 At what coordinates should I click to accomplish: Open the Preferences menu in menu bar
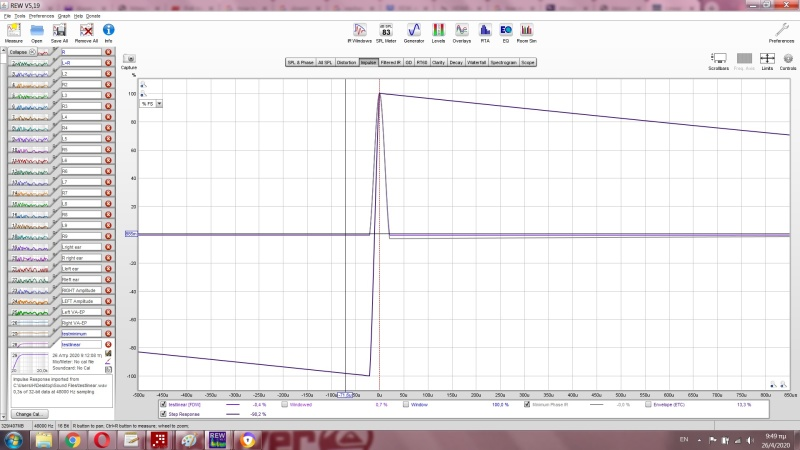[x=41, y=17]
